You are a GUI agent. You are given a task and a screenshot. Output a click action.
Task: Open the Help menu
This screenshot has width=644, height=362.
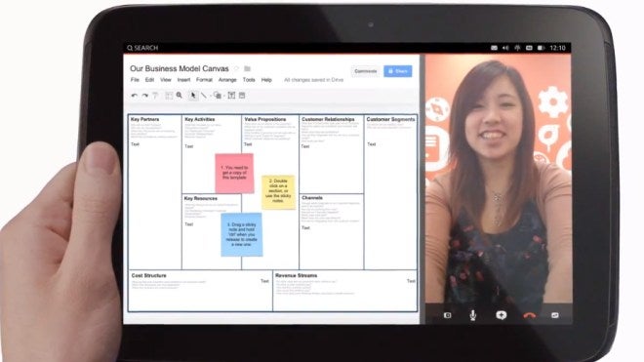click(266, 80)
